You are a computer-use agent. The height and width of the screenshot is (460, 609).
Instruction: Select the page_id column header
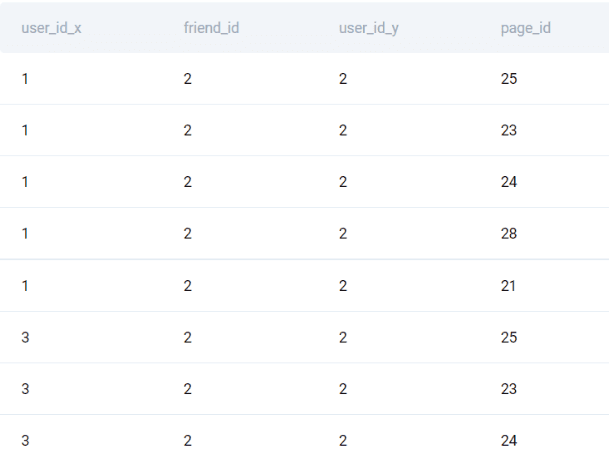[525, 26]
